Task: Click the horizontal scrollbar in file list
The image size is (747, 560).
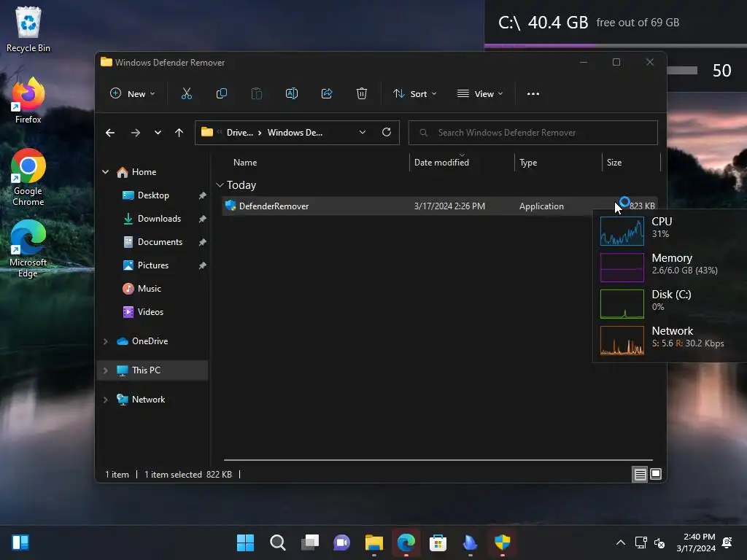Action: [x=438, y=460]
